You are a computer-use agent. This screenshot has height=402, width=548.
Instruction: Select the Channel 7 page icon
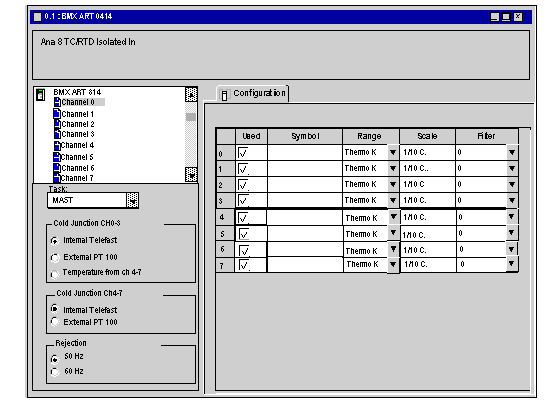tap(57, 178)
